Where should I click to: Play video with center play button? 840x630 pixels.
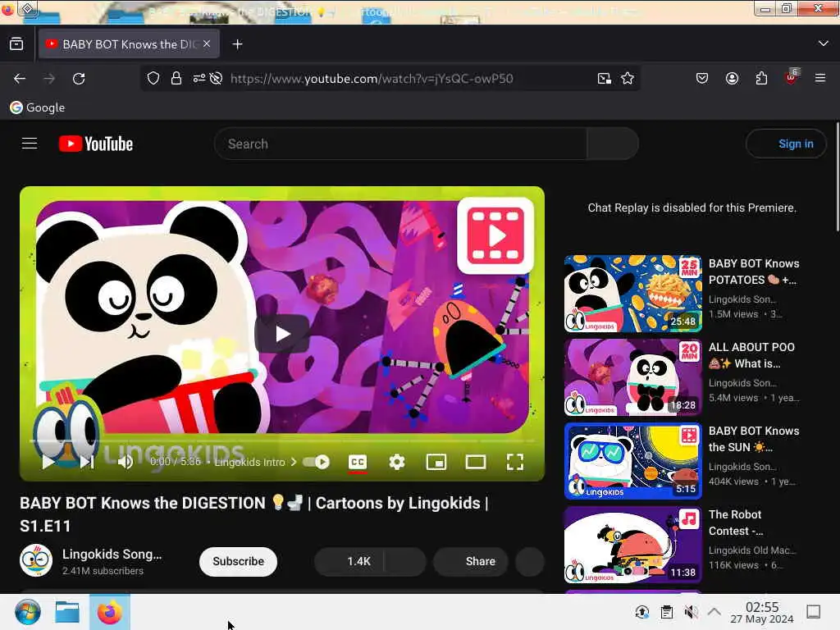282,334
